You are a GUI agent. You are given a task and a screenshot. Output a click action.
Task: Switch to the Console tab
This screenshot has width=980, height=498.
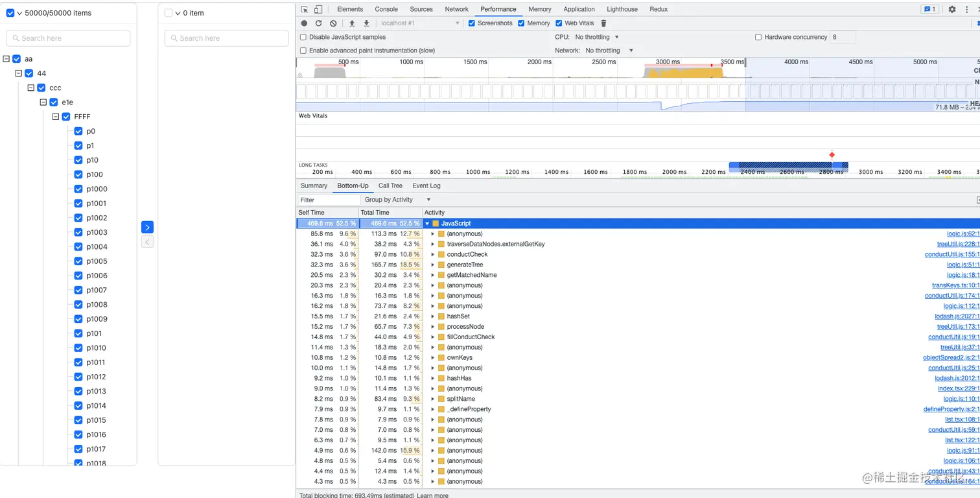coord(386,9)
